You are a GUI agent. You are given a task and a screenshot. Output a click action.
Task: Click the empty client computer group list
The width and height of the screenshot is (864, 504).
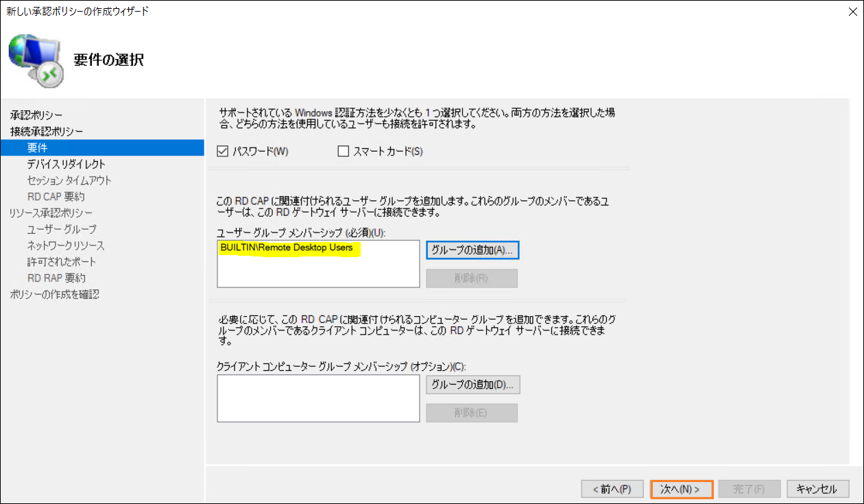click(x=318, y=398)
